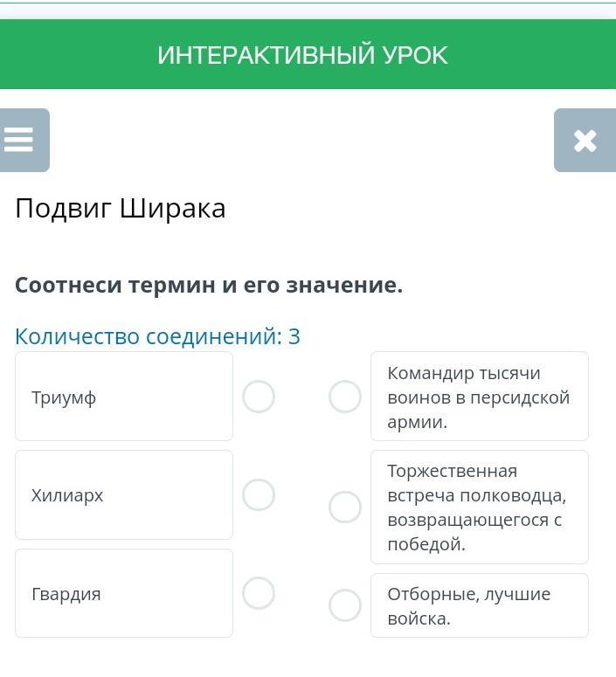Screen dimensions: 616x677
Task: Click the word Гвардия inside third card
Action: [x=66, y=594]
